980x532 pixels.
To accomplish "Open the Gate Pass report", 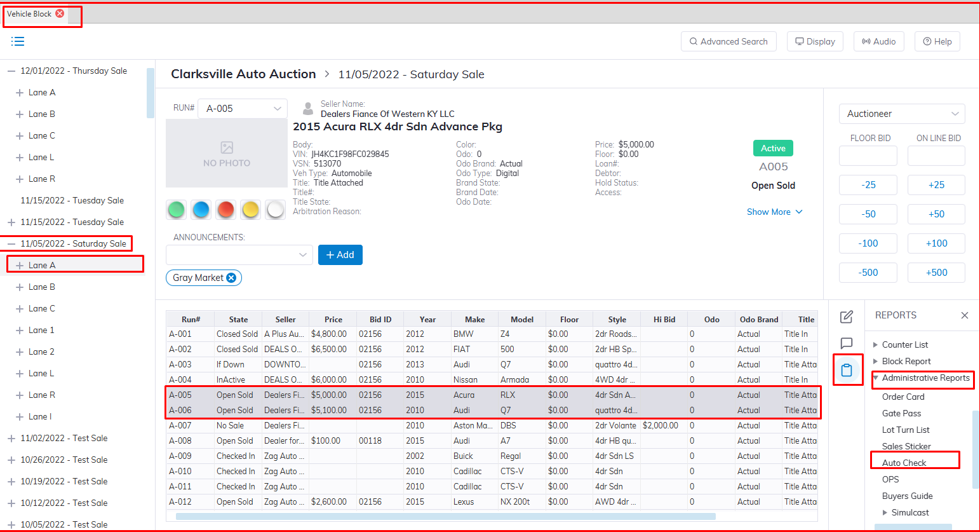I will (901, 413).
